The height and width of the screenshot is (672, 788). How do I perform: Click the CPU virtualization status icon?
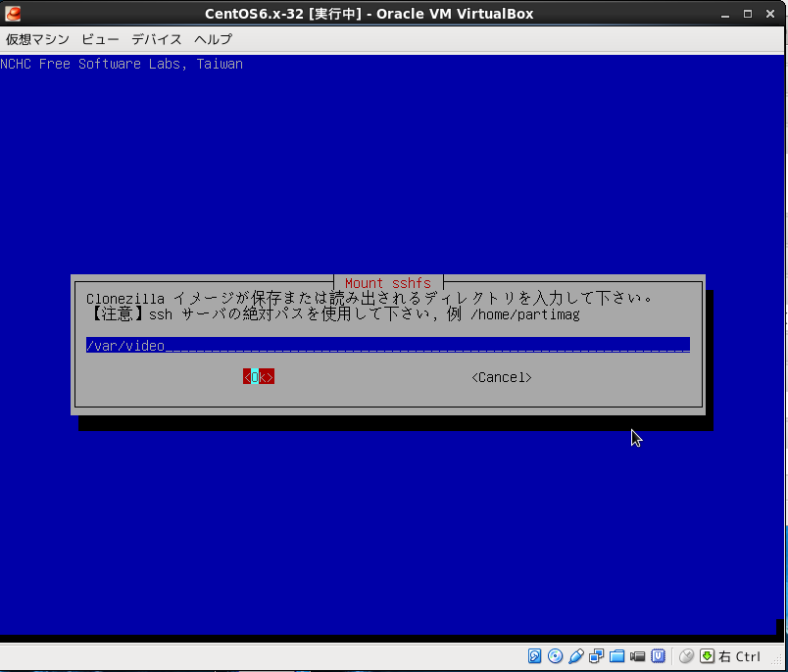659,656
